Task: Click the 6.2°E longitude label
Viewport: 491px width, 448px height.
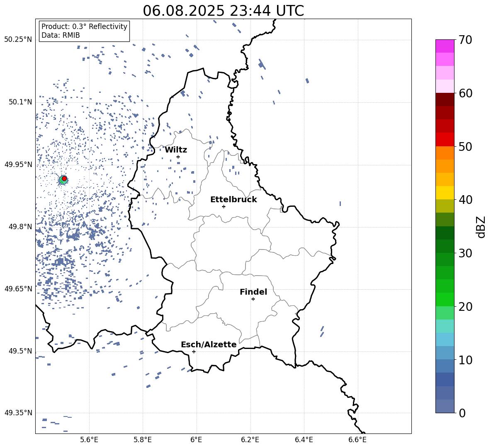Action: click(250, 440)
